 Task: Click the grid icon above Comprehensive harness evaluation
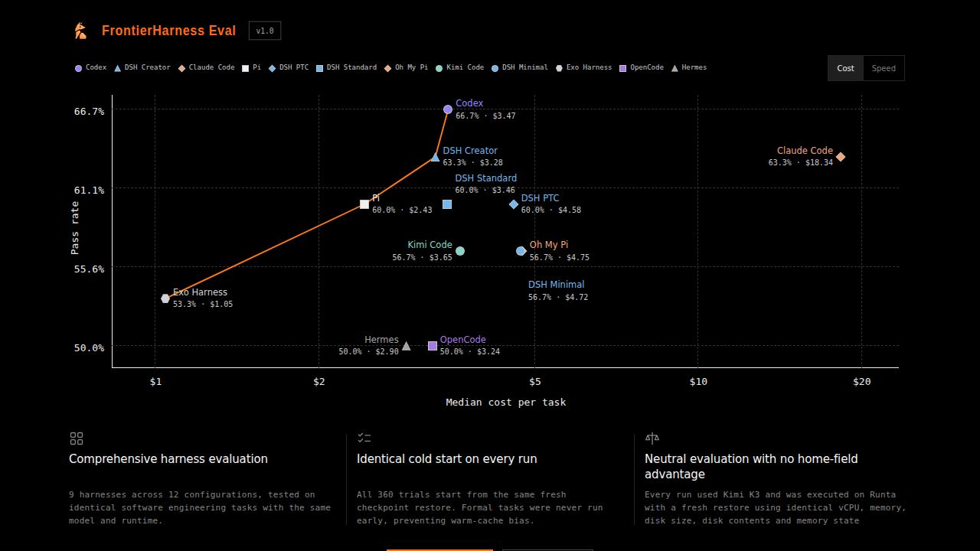click(x=77, y=439)
